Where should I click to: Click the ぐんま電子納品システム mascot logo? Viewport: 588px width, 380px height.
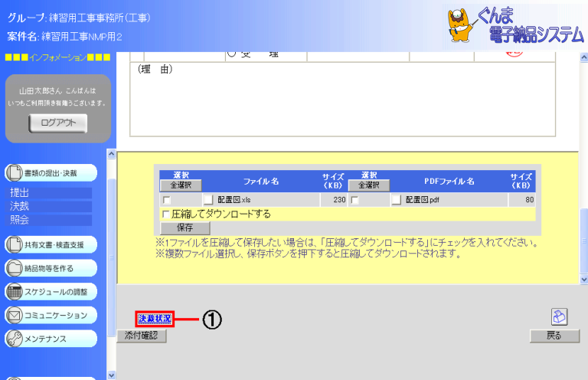(x=514, y=26)
